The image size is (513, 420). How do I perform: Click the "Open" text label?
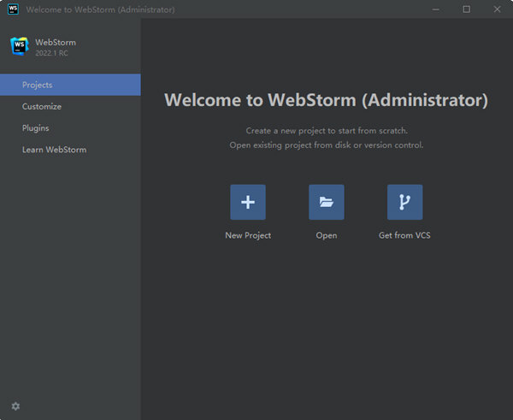(x=327, y=235)
